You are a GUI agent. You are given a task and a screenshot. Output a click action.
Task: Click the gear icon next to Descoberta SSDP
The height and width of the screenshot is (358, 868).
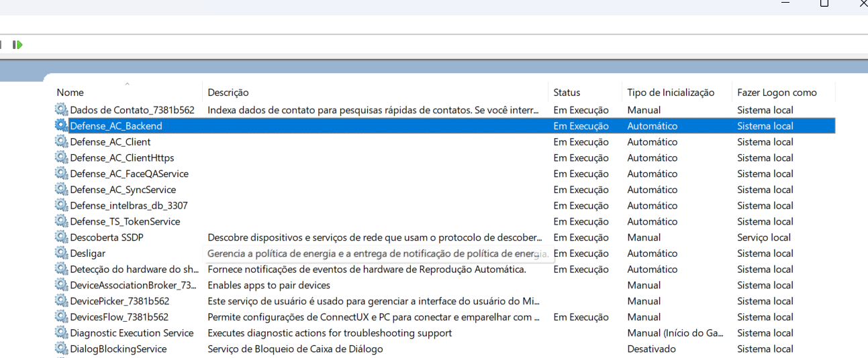pos(62,237)
